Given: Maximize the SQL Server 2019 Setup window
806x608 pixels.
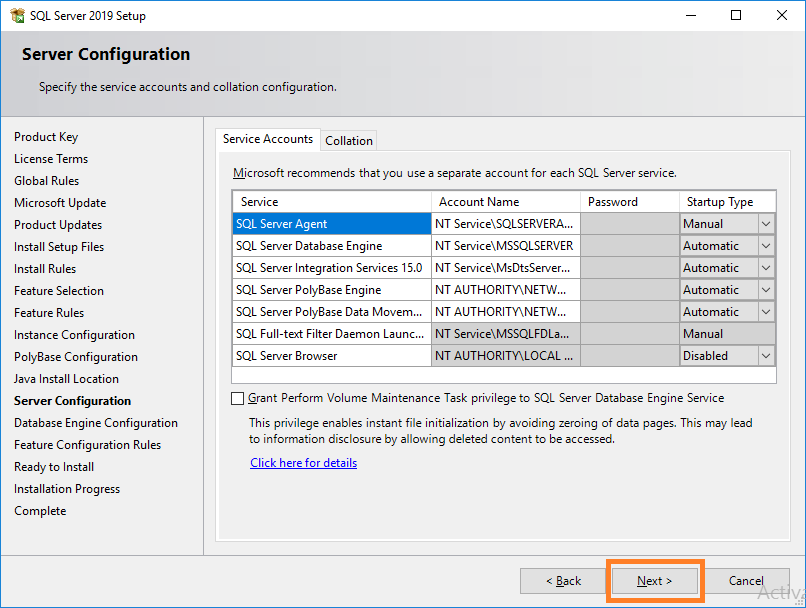Looking at the screenshot, I should (x=736, y=15).
